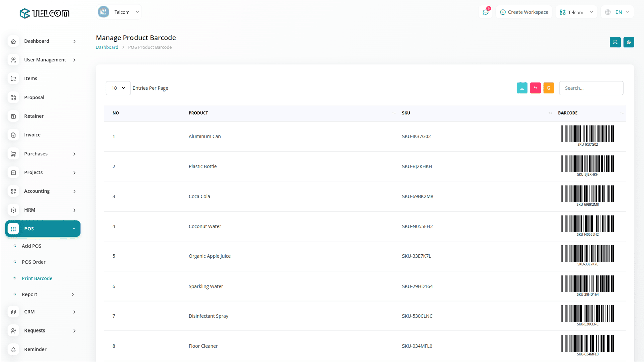
Task: Go to Dashboard breadcrumb link
Action: pyautogui.click(x=107, y=47)
